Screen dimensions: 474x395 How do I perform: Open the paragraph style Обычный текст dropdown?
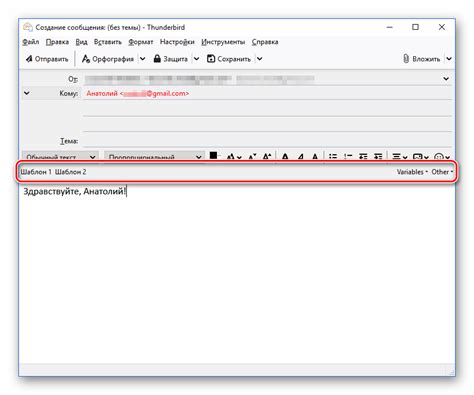60,156
